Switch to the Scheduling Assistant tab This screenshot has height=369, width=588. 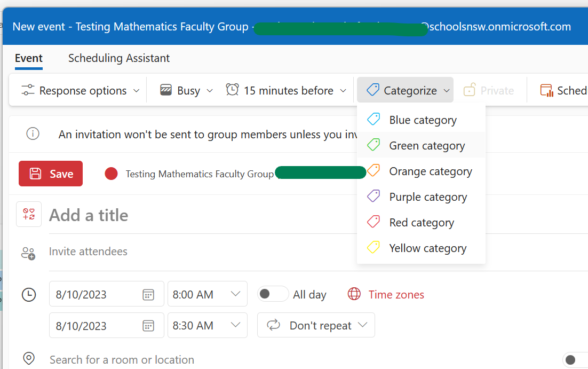(x=119, y=58)
